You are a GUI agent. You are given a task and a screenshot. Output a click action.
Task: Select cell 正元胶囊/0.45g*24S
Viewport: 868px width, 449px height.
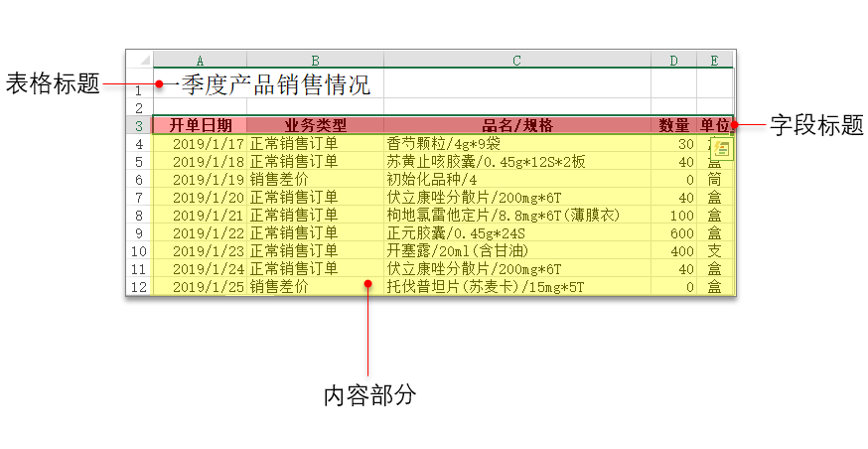(x=517, y=232)
